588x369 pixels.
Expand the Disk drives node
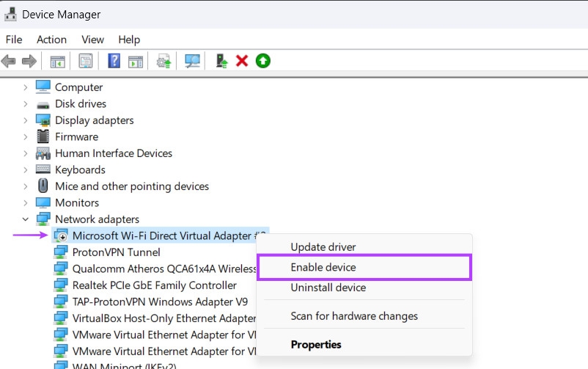pos(26,104)
